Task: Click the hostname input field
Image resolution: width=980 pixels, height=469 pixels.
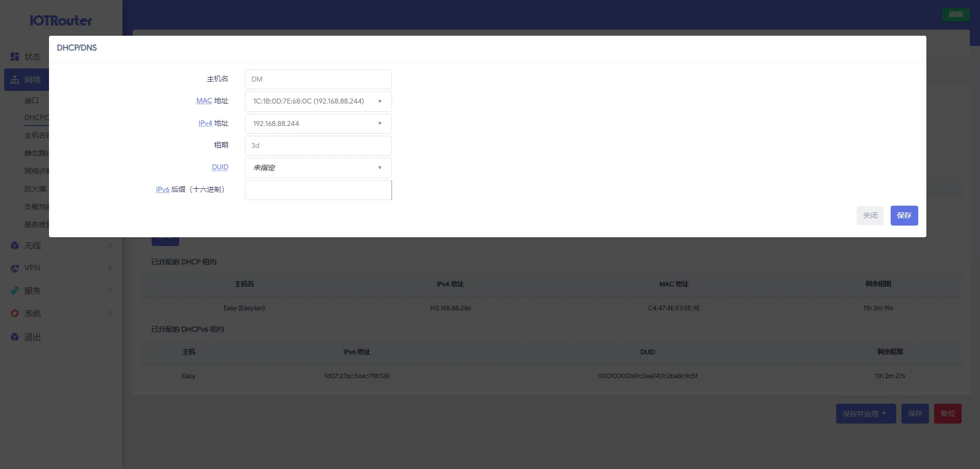Action: (318, 80)
